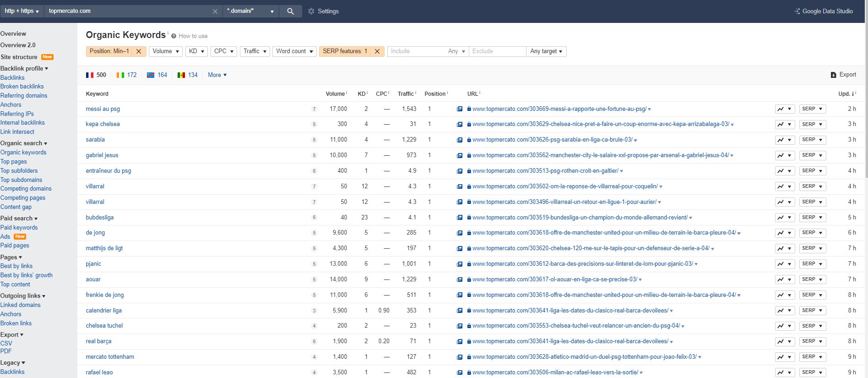Collapse the Organic search section
868x378 pixels.
pos(24,143)
